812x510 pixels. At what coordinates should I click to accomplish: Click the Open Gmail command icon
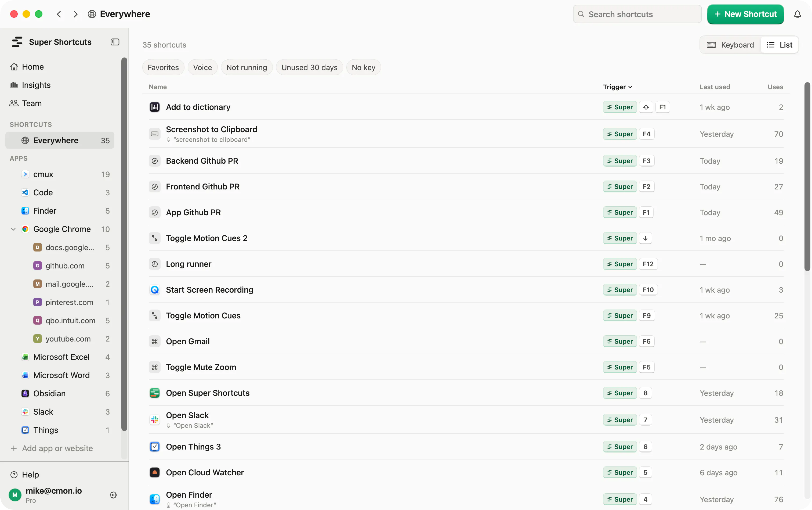coord(154,341)
